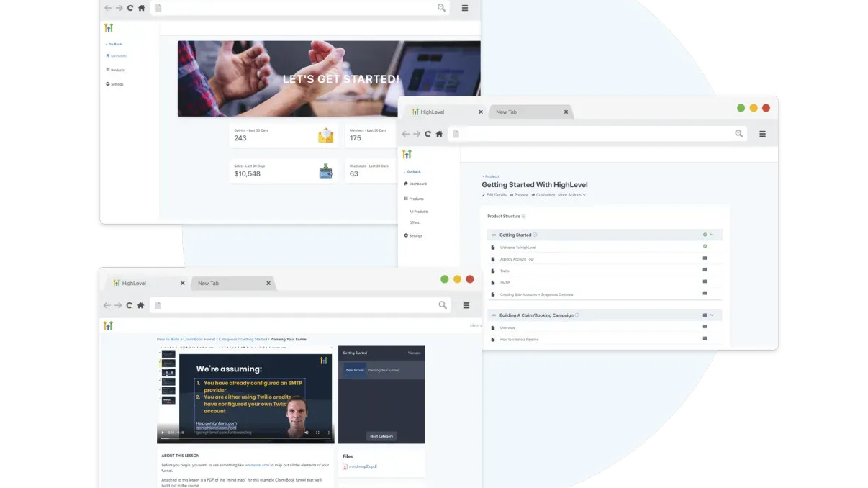Click the Opt-ins envelope icon on dashboard
Image resolution: width=868 pixels, height=488 pixels.
coord(326,135)
